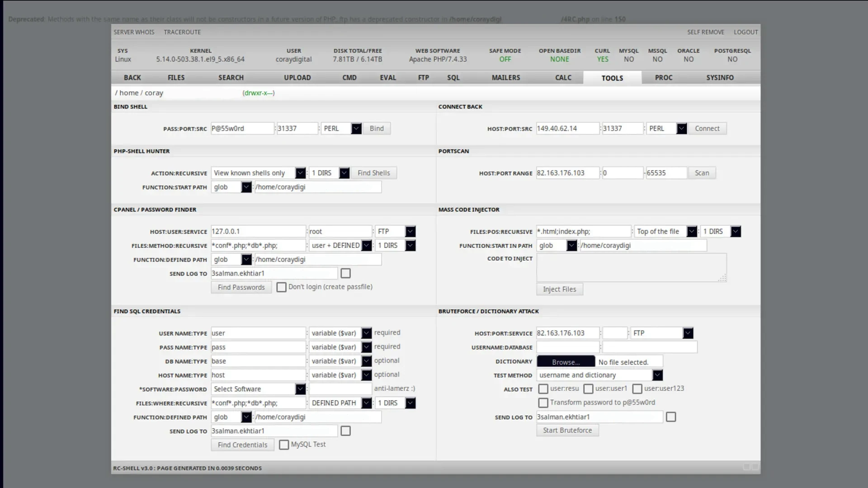Click the LOGOUT link
868x488 pixels.
(x=746, y=32)
